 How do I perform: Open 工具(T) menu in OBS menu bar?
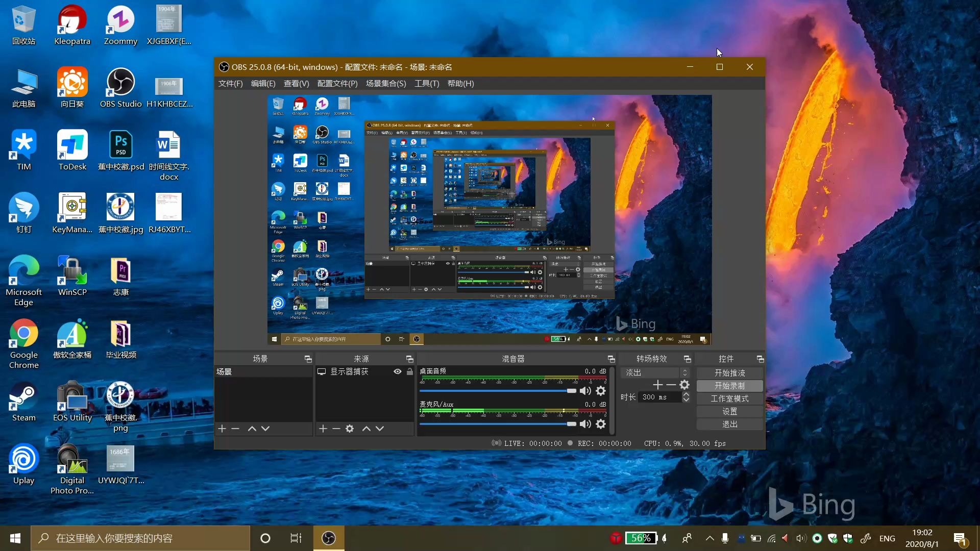click(426, 83)
